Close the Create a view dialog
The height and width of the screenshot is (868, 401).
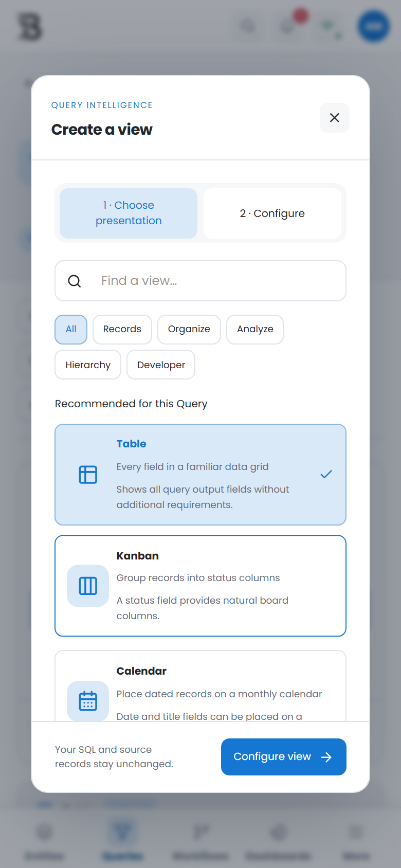pyautogui.click(x=335, y=118)
